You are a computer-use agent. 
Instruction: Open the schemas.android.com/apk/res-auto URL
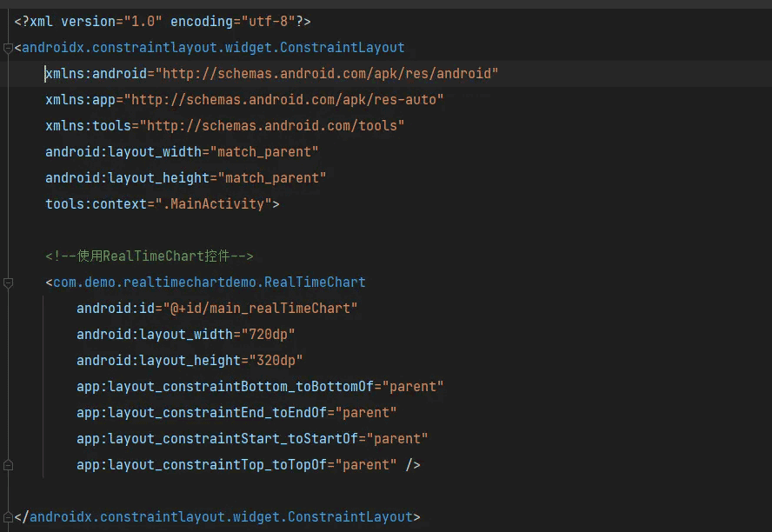[x=283, y=100]
